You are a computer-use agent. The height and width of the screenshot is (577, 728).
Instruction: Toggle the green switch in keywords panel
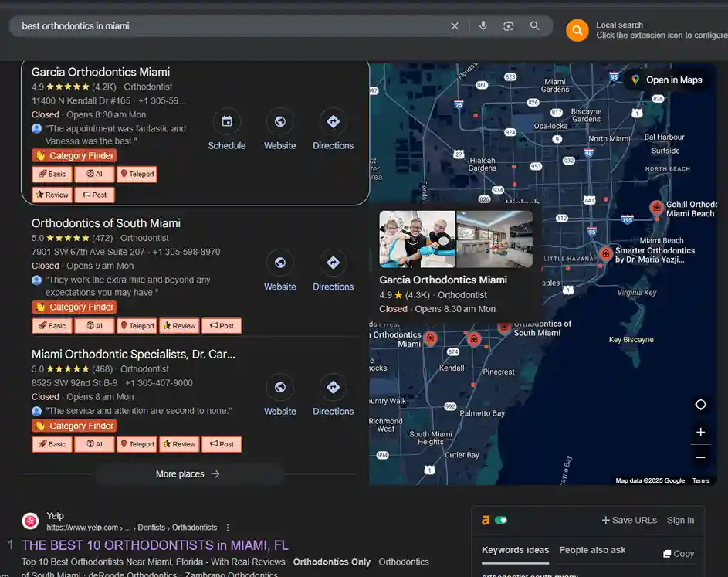[x=500, y=521]
